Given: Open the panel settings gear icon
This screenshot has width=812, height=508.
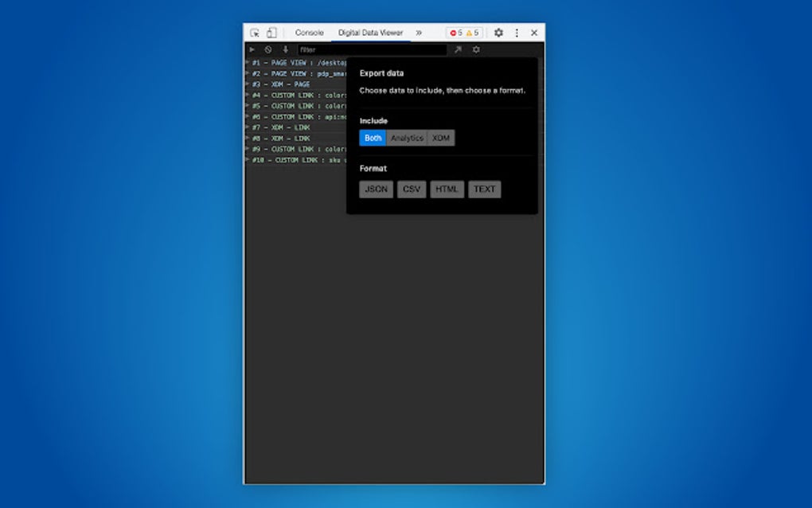Looking at the screenshot, I should [476, 49].
